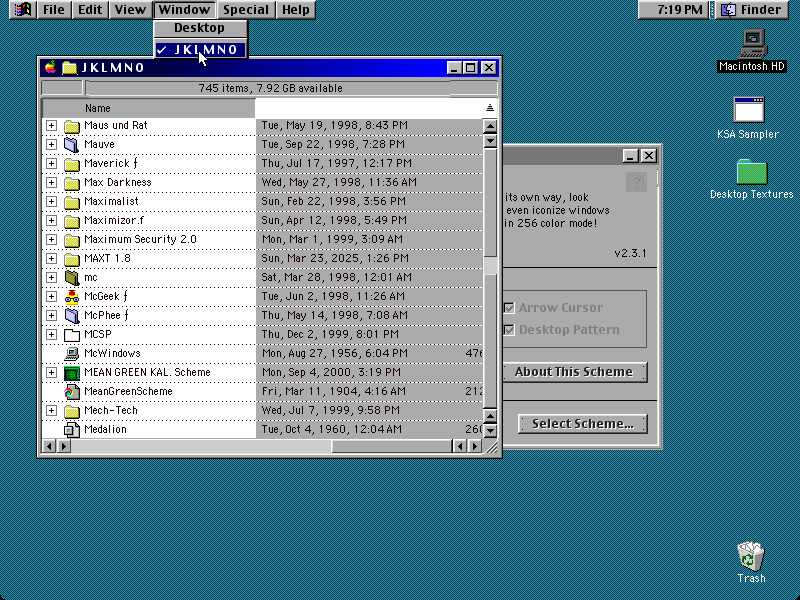
Task: Expand the Maximalist folder
Action: [51, 202]
